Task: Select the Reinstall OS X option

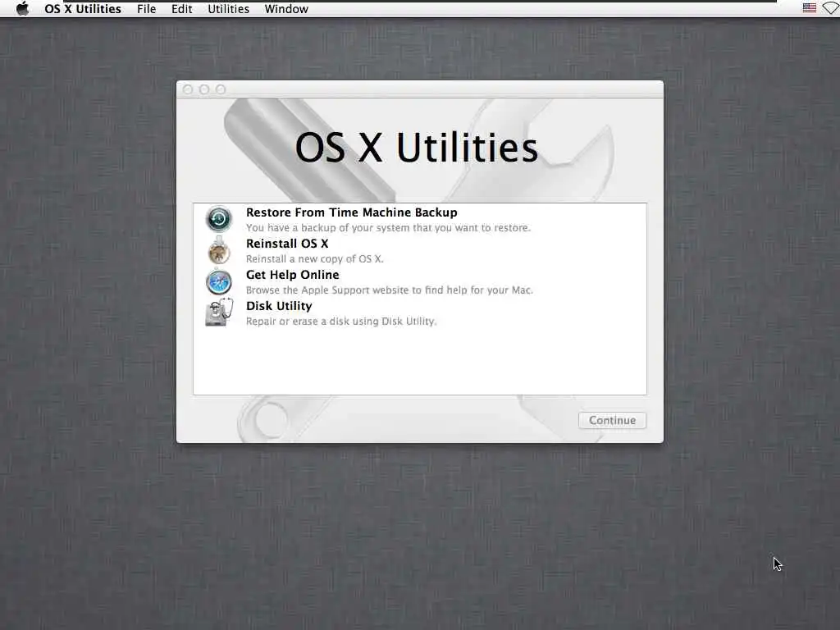Action: pyautogui.click(x=420, y=250)
